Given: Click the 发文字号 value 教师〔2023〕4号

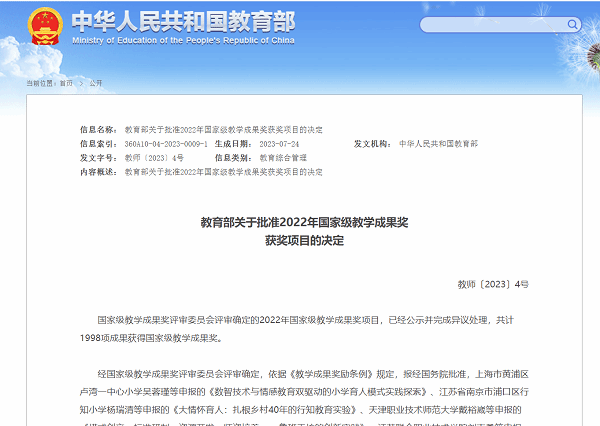Looking at the screenshot, I should coord(154,158).
